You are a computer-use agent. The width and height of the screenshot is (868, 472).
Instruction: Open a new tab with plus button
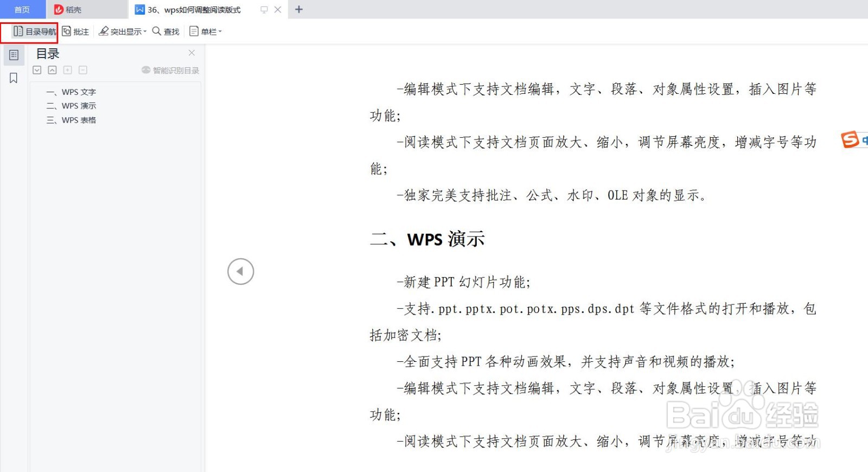(299, 9)
